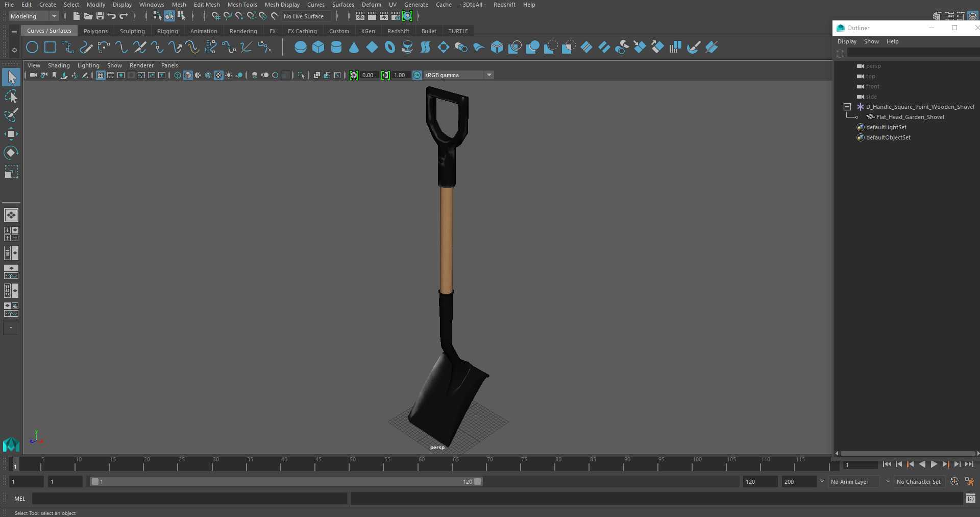Create a NURBS Cylinder from shelf
980x517 pixels.
(x=336, y=48)
